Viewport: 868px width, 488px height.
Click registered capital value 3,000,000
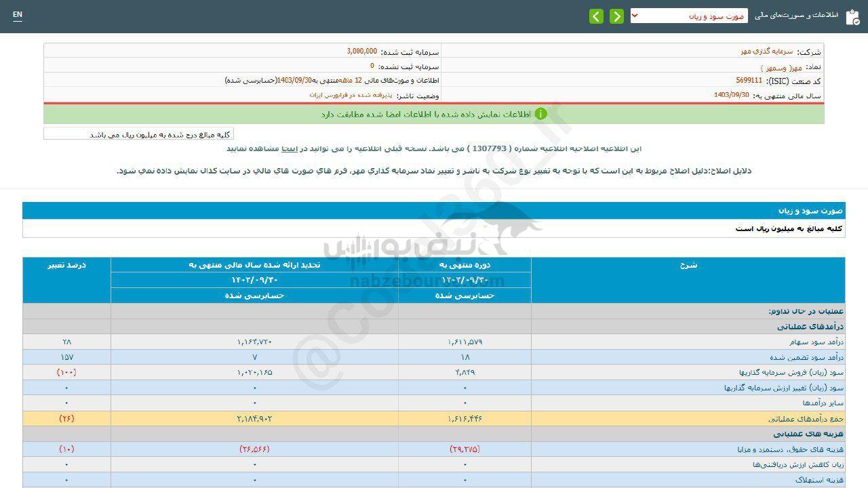[361, 52]
